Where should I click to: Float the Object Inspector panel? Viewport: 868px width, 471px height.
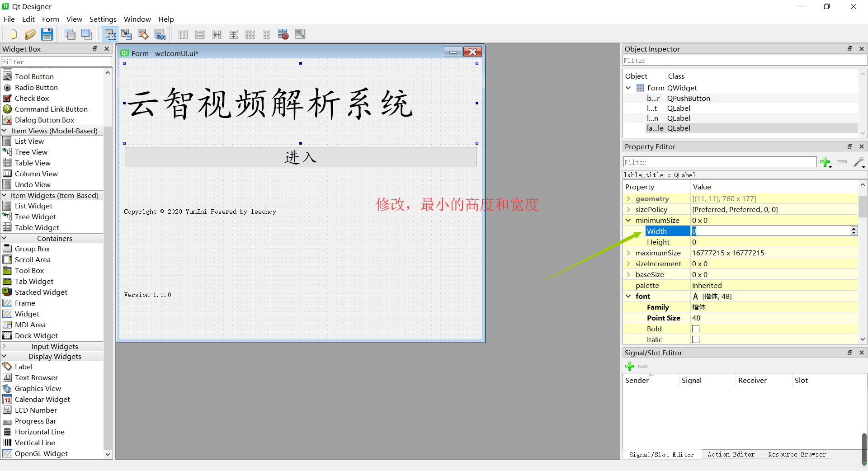tap(850, 49)
